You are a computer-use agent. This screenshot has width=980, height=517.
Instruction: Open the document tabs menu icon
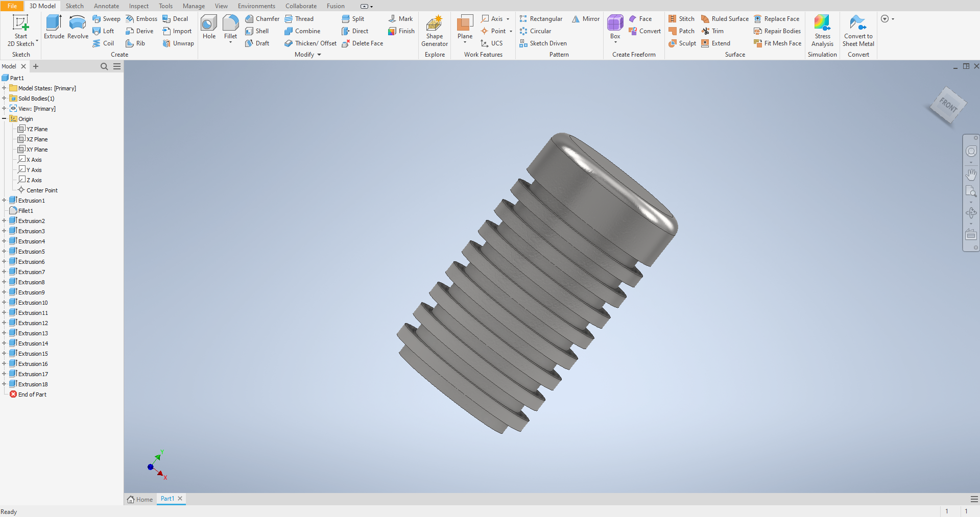(x=974, y=499)
